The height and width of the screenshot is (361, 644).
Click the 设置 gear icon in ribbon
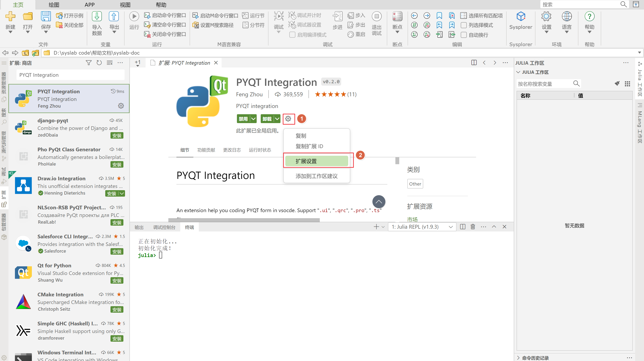click(x=546, y=17)
